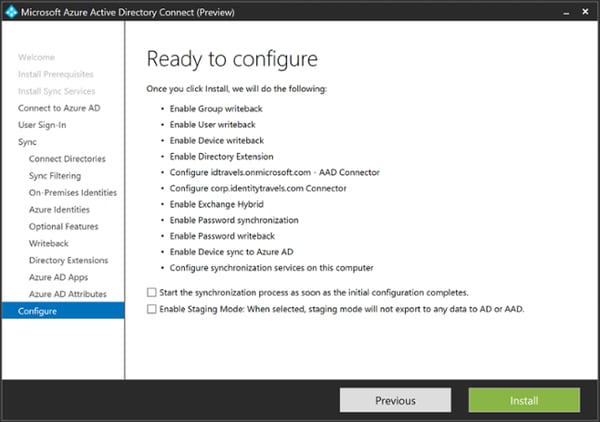The height and width of the screenshot is (422, 600).
Task: Click 'Enable Group writeback' list item
Action: point(216,109)
